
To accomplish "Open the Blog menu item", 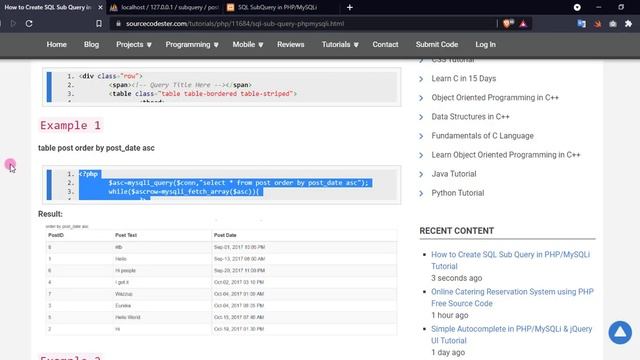I will click(91, 44).
